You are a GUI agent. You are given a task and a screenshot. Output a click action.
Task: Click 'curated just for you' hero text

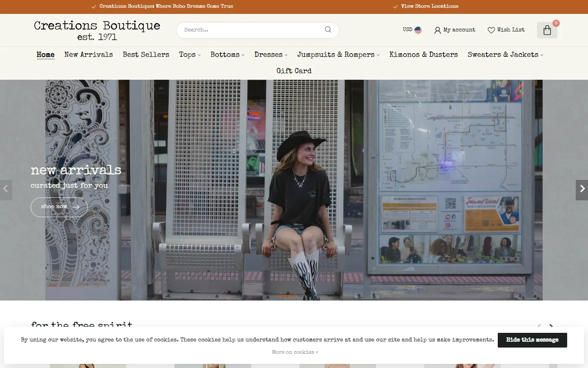[x=69, y=185]
